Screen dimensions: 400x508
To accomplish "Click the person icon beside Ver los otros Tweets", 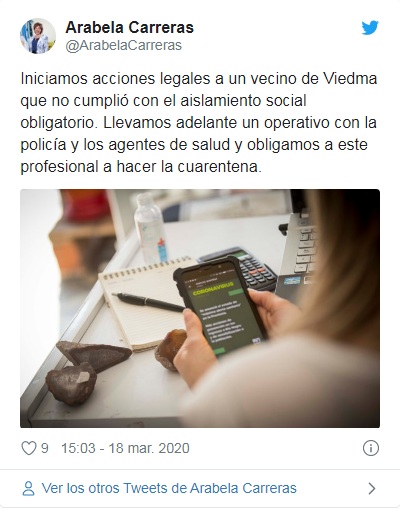I will point(28,488).
